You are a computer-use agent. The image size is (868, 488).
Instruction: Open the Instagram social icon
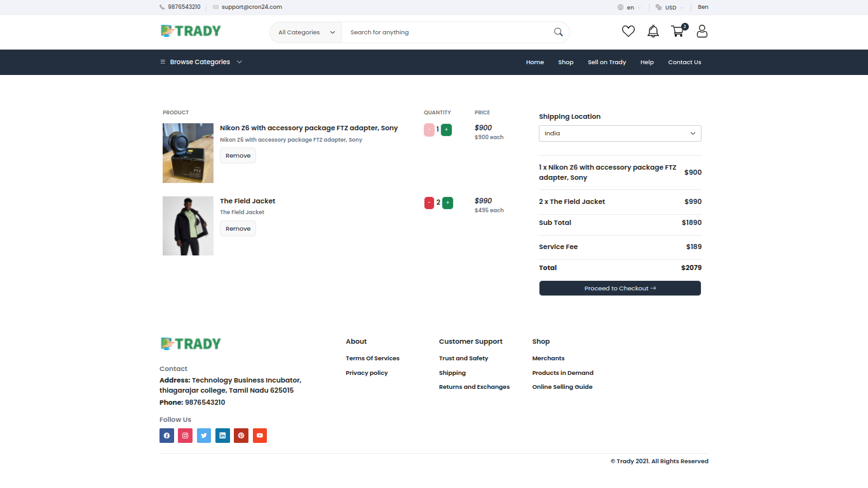pos(185,435)
